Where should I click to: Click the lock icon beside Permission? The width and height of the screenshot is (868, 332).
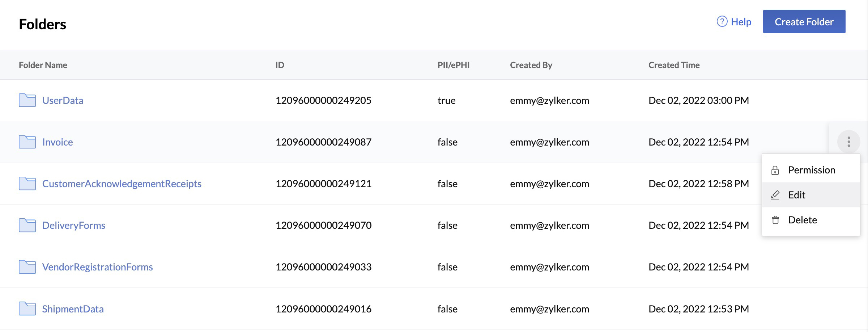click(x=775, y=170)
